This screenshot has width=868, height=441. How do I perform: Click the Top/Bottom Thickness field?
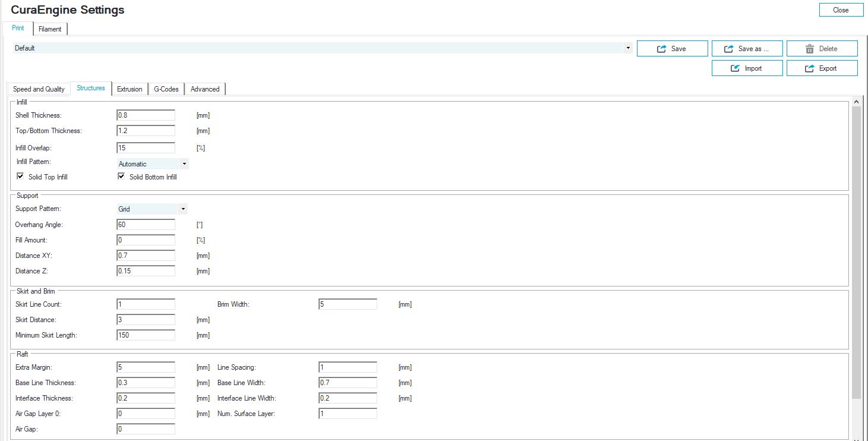tap(146, 131)
